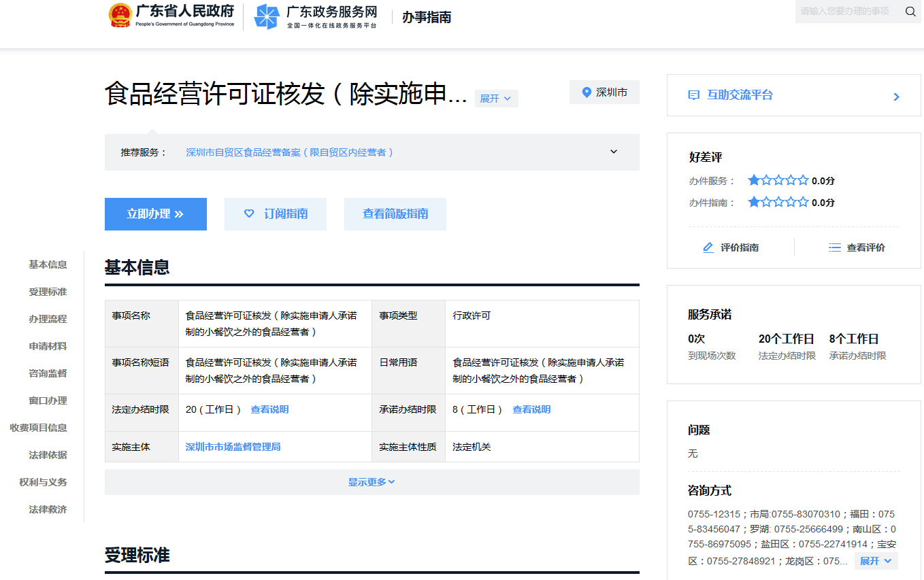Click the 广东省人民政府 emblem logo
924x580 pixels.
[120, 15]
